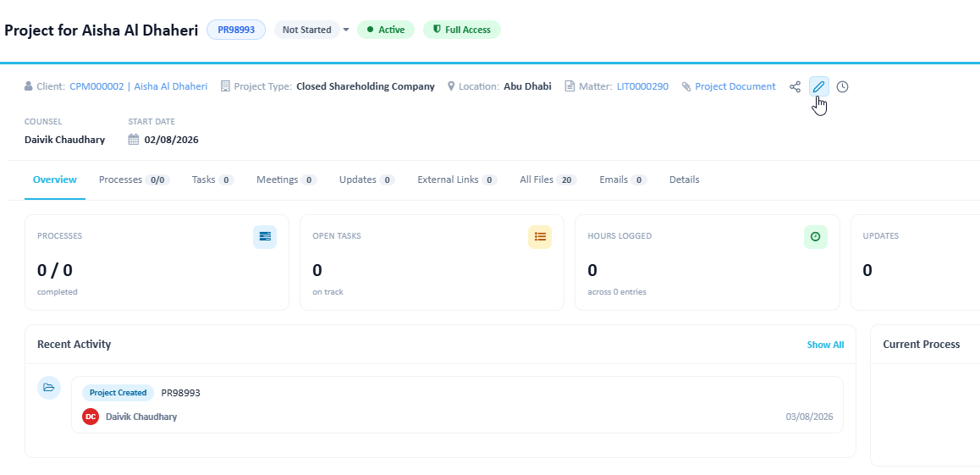Open the Details tab
The image size is (980, 475).
point(685,180)
